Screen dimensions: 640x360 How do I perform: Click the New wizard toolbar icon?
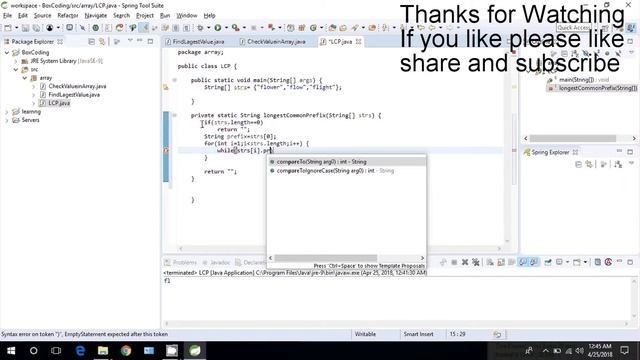coord(8,28)
